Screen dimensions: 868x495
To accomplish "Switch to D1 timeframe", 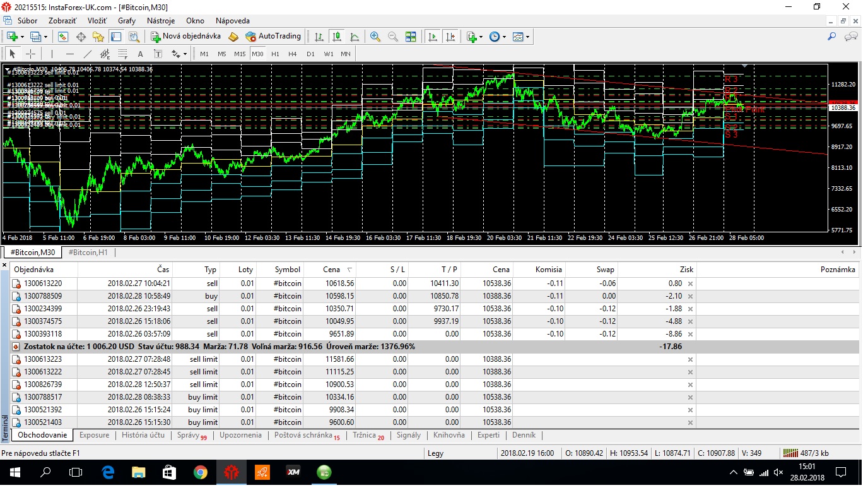I will (310, 54).
